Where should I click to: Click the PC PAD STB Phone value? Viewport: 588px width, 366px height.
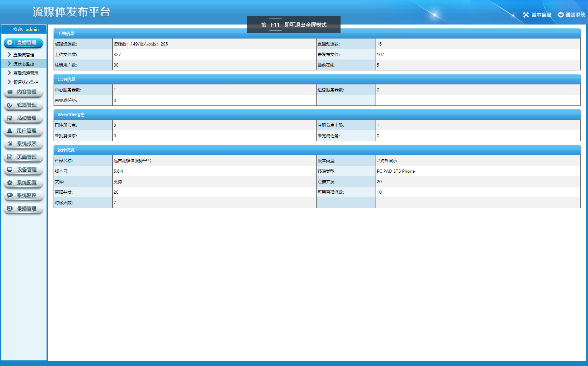coord(396,171)
